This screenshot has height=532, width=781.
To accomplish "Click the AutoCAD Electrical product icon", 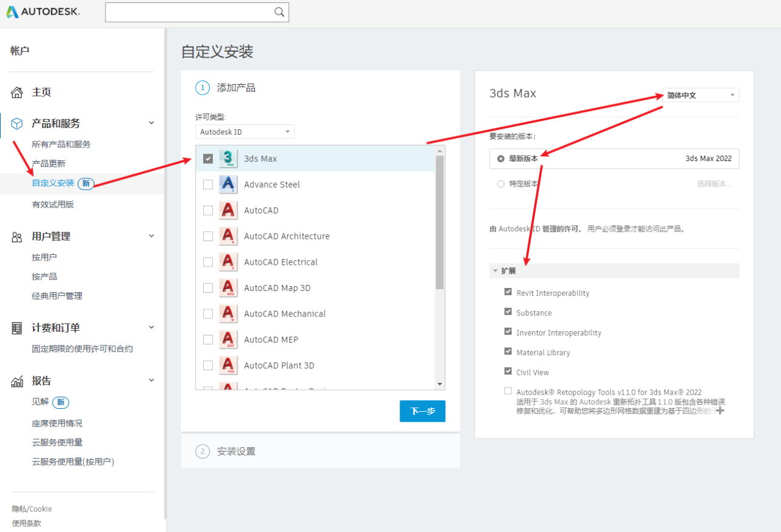I will [x=228, y=262].
